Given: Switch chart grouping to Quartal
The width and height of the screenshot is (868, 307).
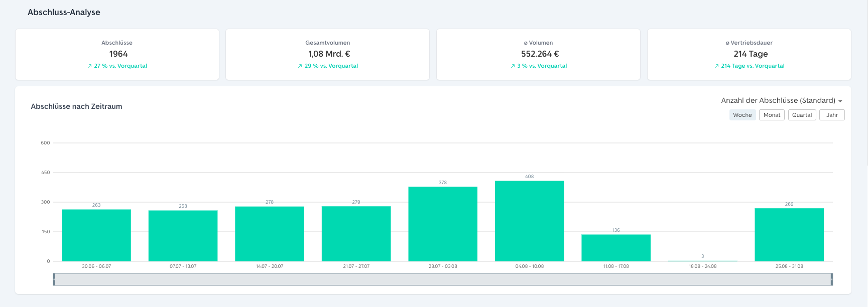Looking at the screenshot, I should (x=802, y=115).
